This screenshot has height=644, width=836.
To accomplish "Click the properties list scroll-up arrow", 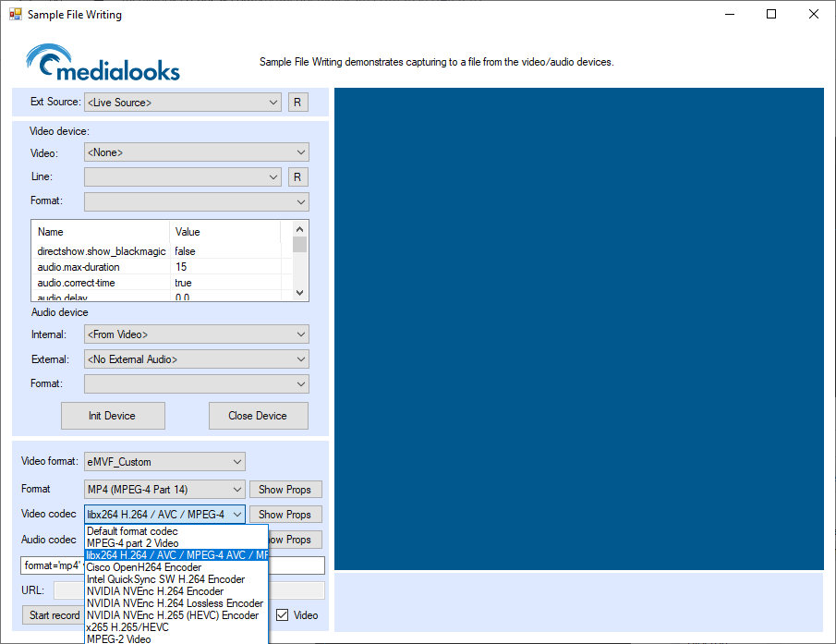I will [x=299, y=229].
